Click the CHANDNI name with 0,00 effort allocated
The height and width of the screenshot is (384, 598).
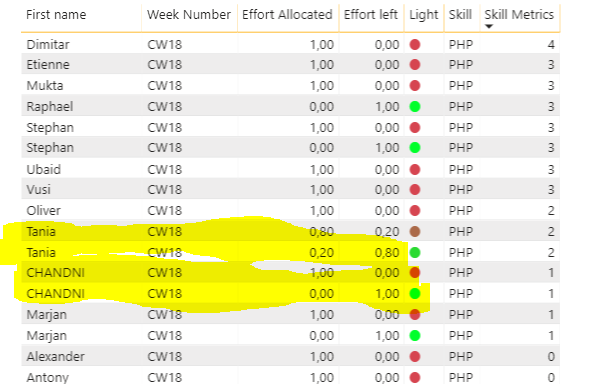(56, 294)
